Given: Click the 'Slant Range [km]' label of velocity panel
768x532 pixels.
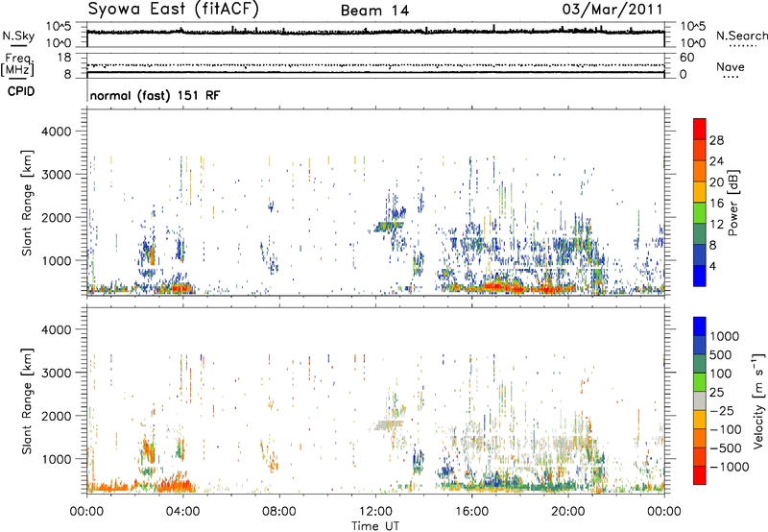Looking at the screenshot, I should click(x=27, y=401).
